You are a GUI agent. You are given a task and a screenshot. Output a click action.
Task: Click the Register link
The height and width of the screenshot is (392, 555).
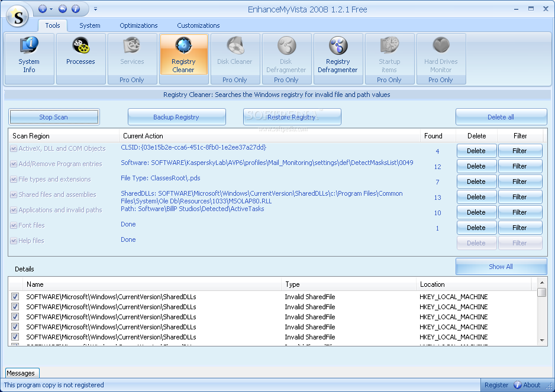point(496,385)
